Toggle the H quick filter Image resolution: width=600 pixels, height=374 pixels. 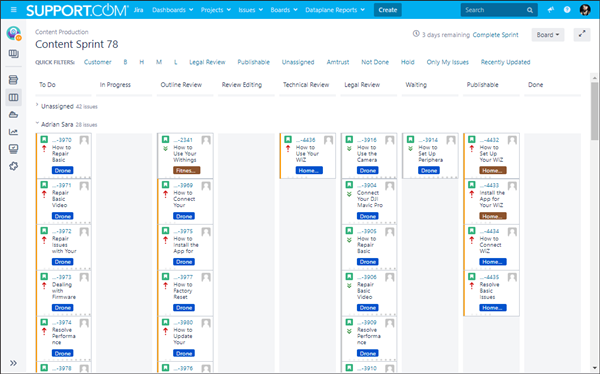click(x=142, y=62)
